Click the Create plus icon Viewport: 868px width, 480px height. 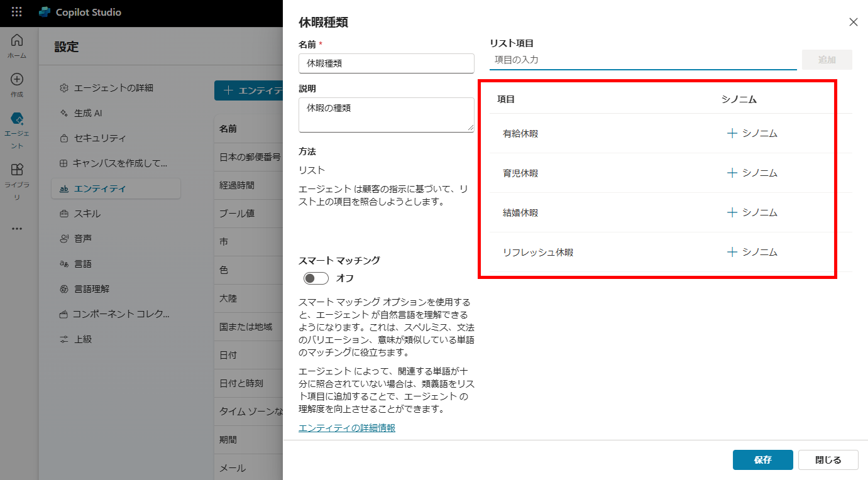[17, 79]
